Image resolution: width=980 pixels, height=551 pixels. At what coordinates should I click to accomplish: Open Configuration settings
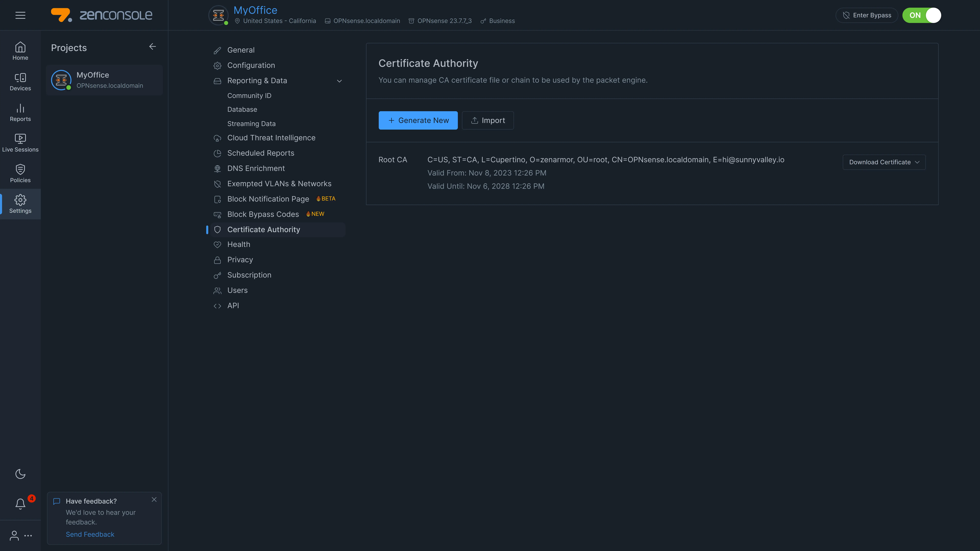click(251, 65)
